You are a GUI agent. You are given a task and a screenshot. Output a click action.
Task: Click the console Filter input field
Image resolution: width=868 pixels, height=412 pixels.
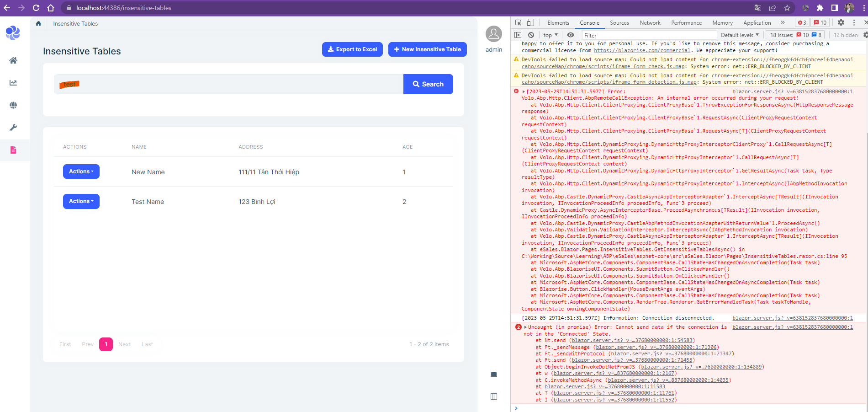tap(649, 35)
